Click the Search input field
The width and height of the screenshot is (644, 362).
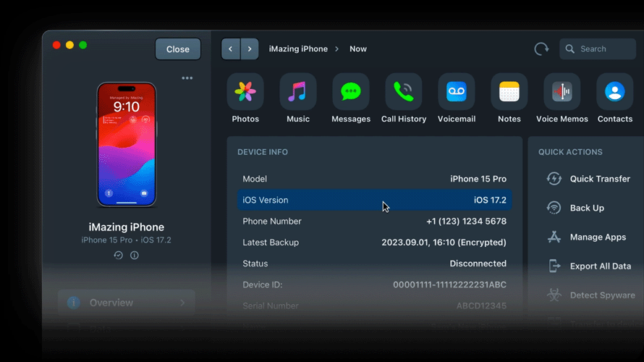point(601,49)
